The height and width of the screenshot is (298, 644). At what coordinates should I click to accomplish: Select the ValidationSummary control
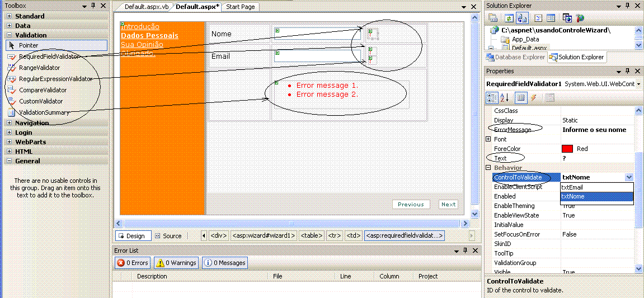pos(44,112)
